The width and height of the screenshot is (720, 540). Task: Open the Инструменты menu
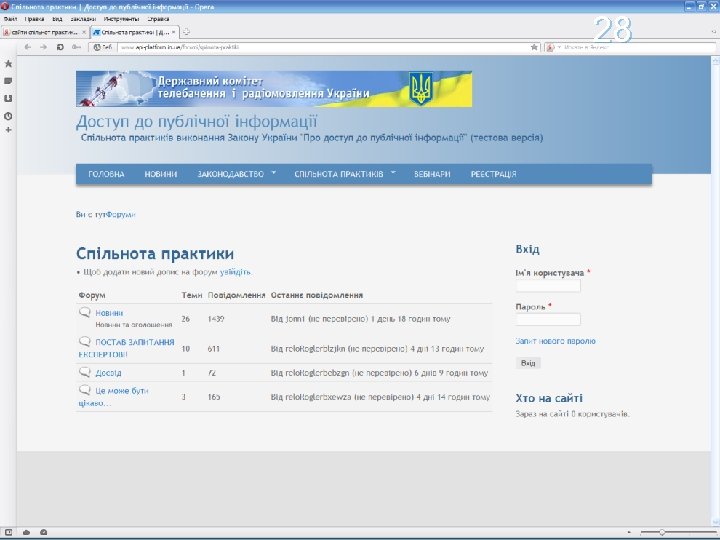coord(121,19)
